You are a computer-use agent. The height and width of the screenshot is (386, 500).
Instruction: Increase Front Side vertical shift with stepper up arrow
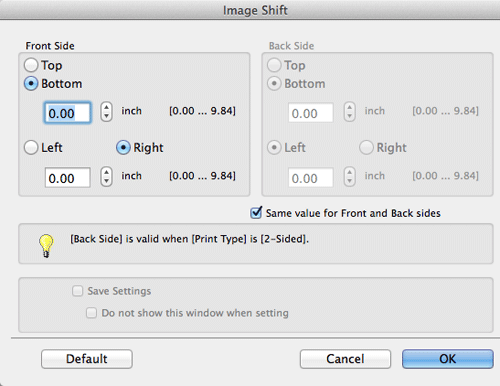pyautogui.click(x=106, y=107)
